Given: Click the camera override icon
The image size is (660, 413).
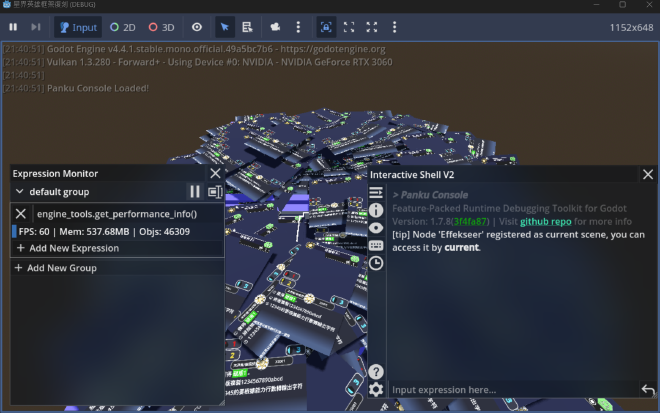Looking at the screenshot, I should click(x=275, y=27).
